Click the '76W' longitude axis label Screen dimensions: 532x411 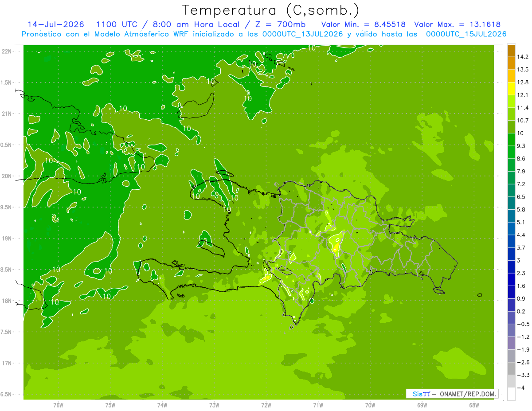click(x=58, y=405)
